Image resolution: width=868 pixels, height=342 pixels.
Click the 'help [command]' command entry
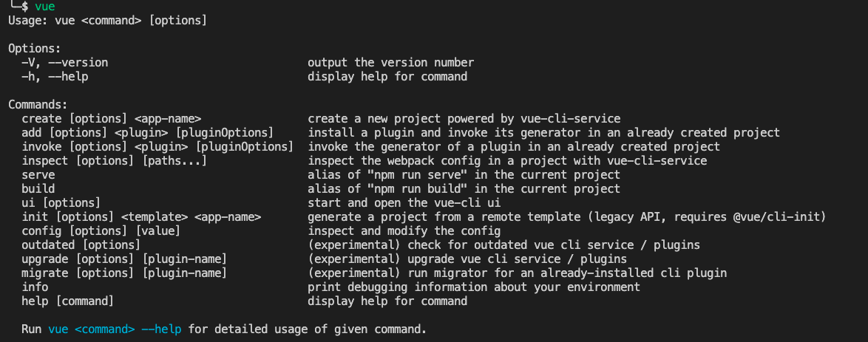[68, 301]
